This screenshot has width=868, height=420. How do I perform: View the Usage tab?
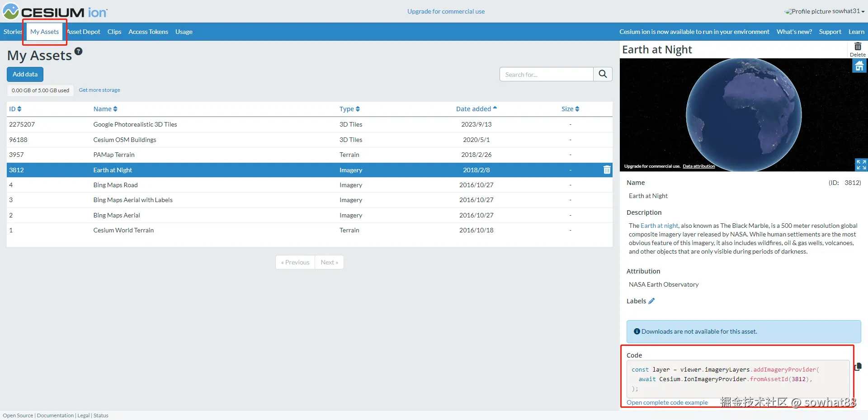pos(184,32)
